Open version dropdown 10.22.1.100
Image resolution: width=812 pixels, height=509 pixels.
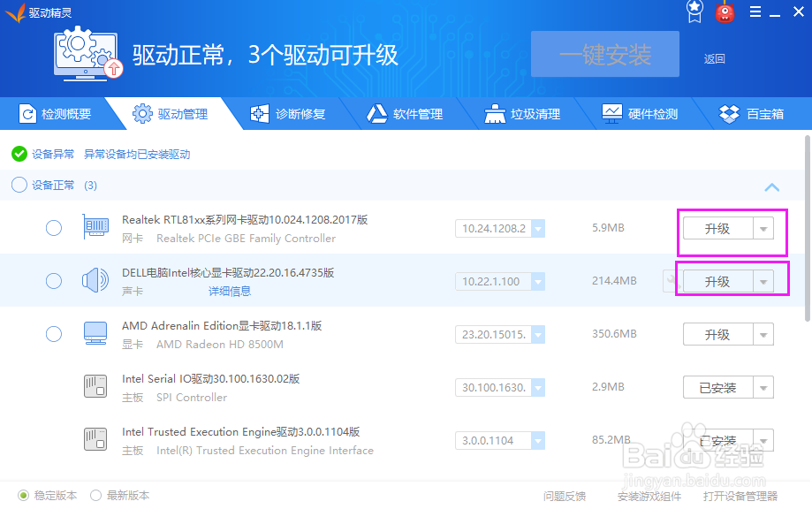click(x=538, y=281)
